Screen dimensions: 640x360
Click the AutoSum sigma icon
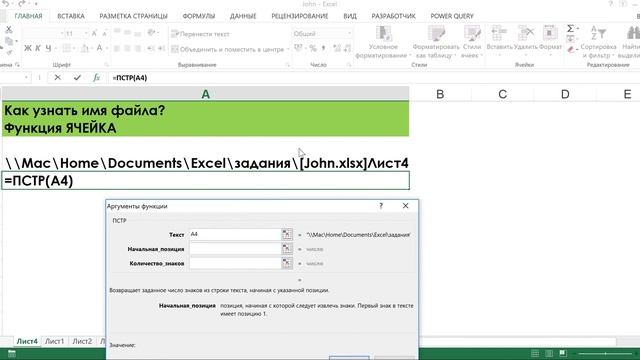click(x=570, y=29)
